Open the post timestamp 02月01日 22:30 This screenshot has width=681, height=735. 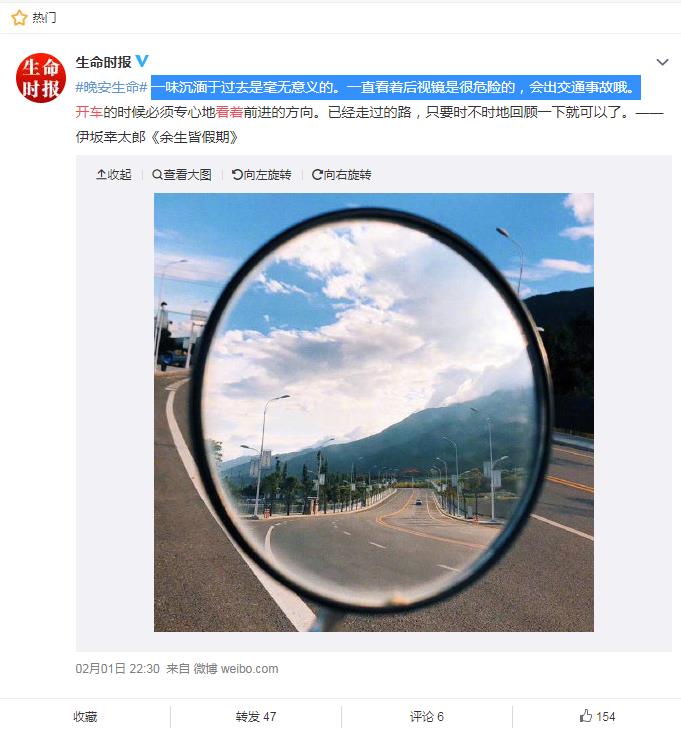(x=118, y=668)
